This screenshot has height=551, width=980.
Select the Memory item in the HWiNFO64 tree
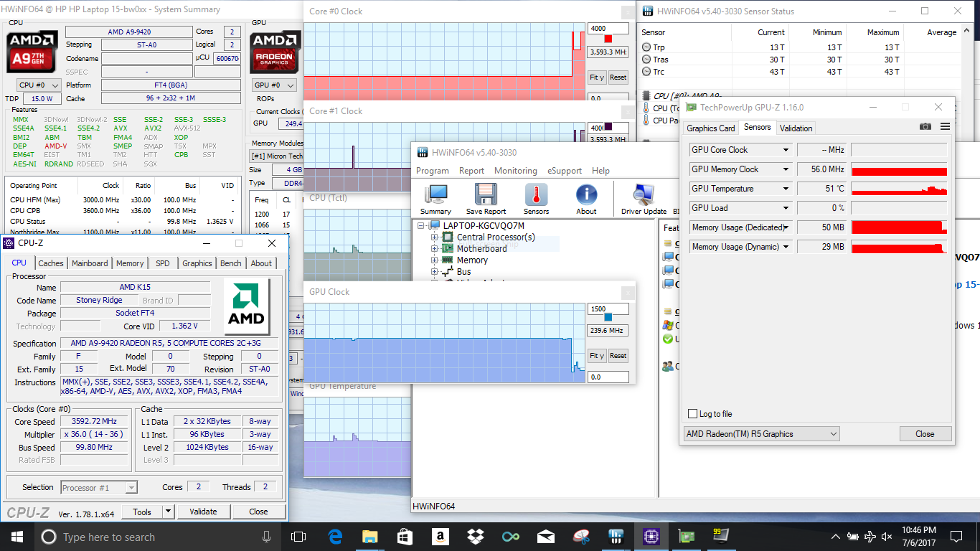[472, 260]
